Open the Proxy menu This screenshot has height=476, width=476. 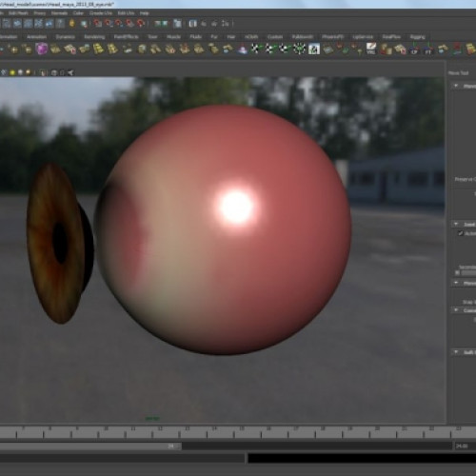point(40,13)
